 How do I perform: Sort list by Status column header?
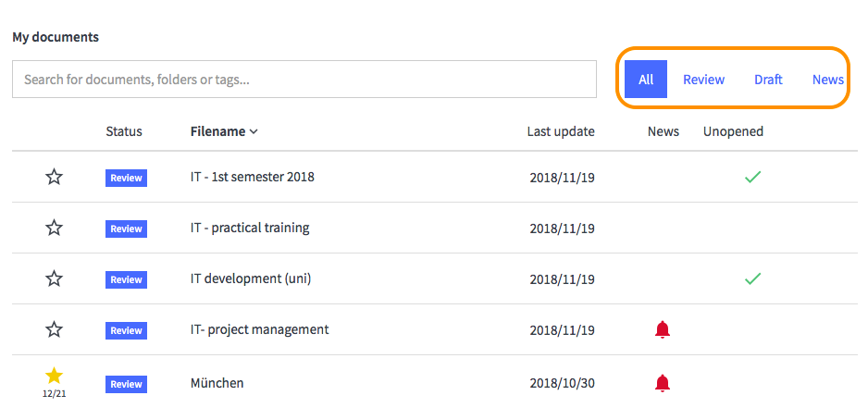coord(124,131)
